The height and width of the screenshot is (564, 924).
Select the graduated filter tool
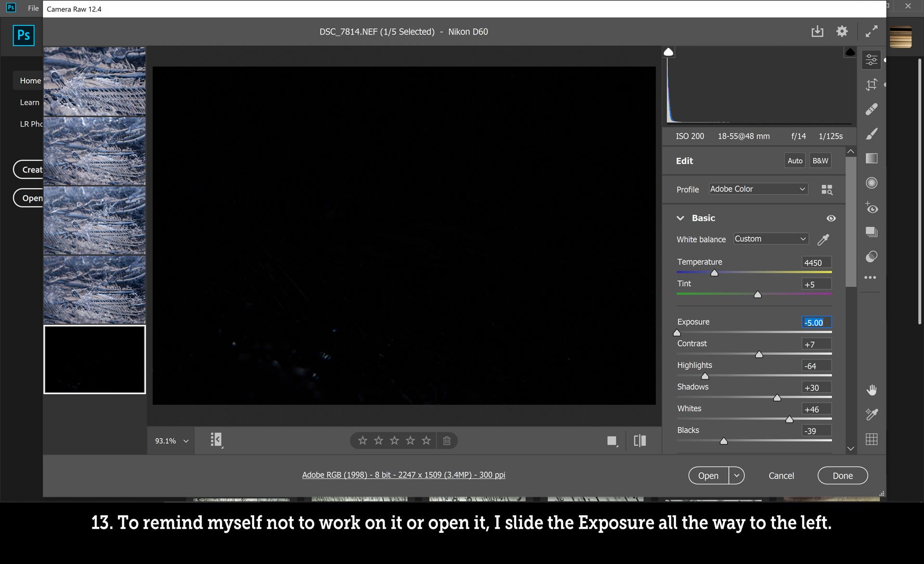click(x=873, y=158)
